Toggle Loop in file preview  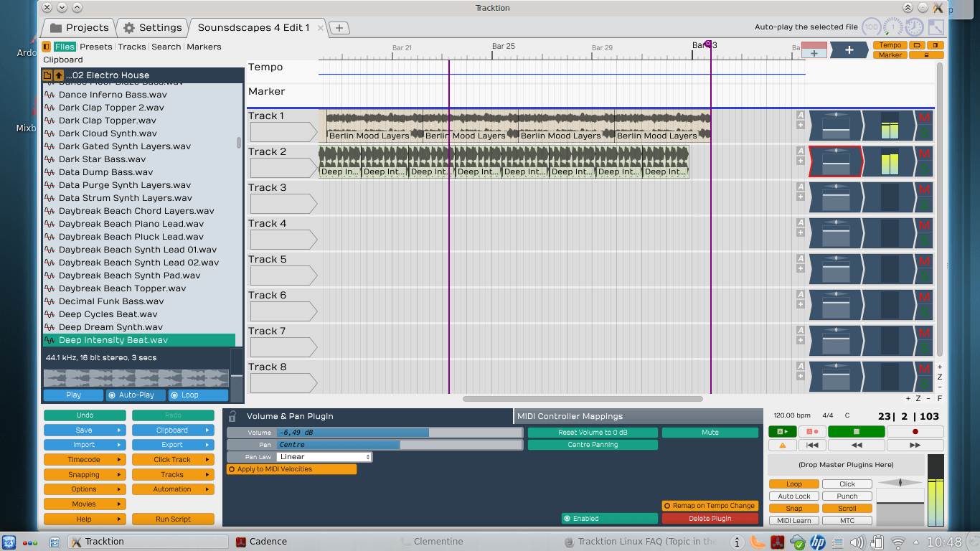[x=198, y=395]
